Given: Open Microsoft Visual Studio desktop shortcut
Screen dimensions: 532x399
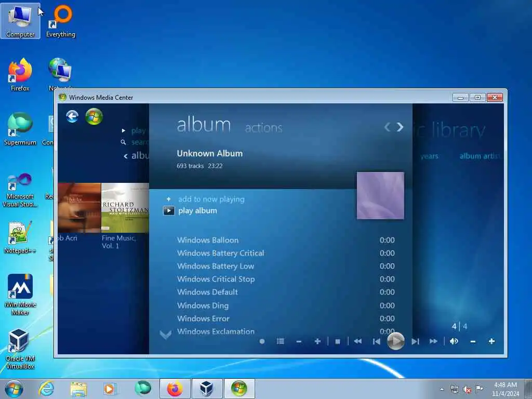Looking at the screenshot, I should (20, 190).
